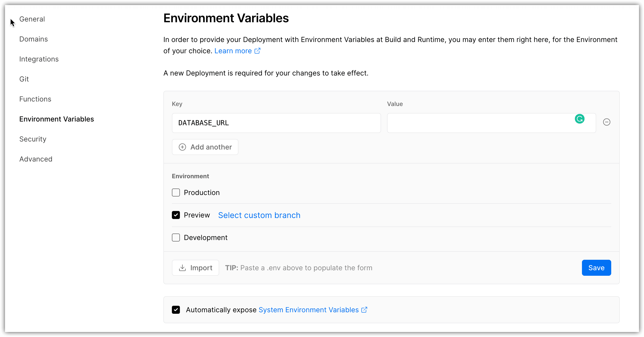Click Select custom branch link
Screen dimensions: 644x337
[x=259, y=215]
